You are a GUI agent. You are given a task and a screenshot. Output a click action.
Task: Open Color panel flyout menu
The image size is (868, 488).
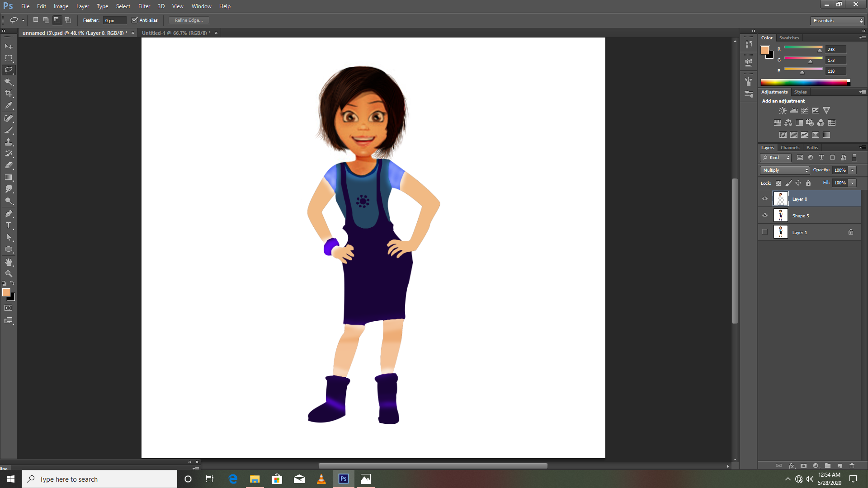862,38
